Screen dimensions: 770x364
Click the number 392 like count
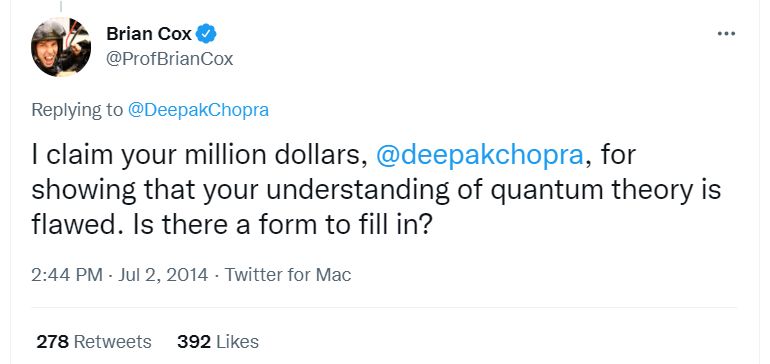(194, 341)
